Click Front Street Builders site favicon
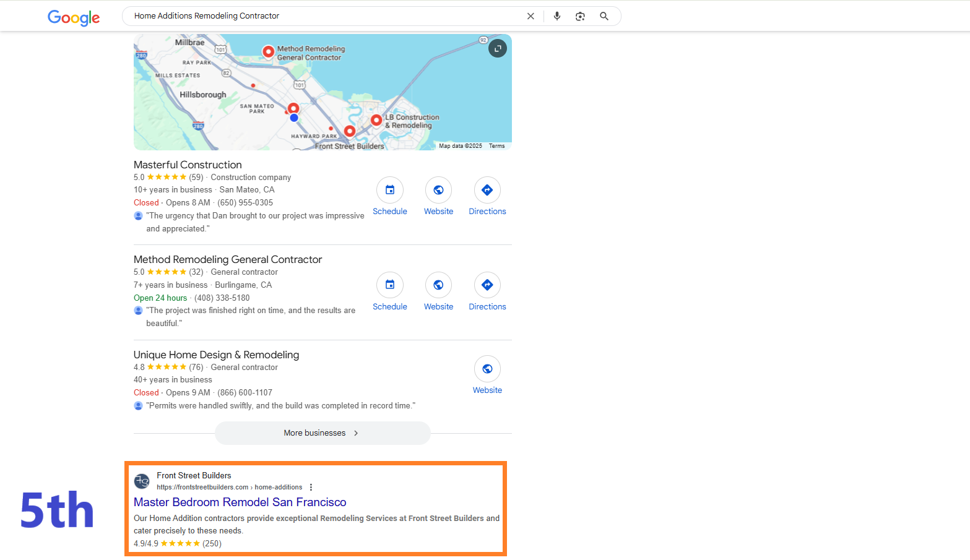The width and height of the screenshot is (970, 560). point(142,481)
